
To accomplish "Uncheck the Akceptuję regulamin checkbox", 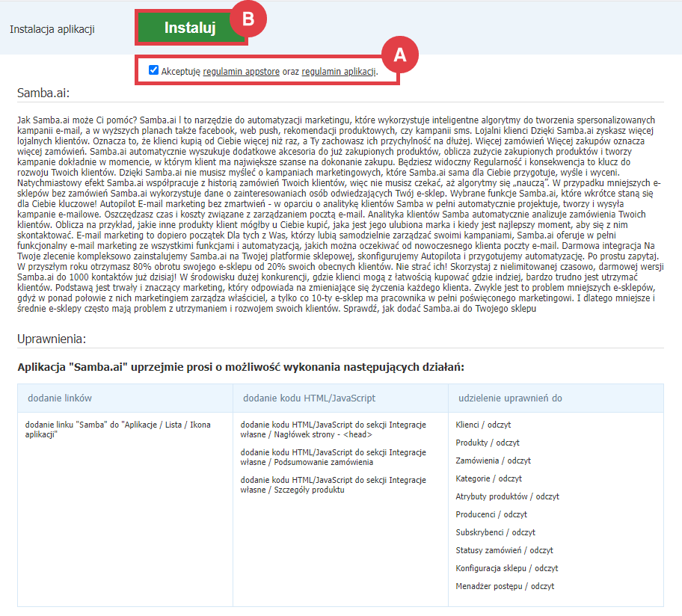I will (153, 71).
